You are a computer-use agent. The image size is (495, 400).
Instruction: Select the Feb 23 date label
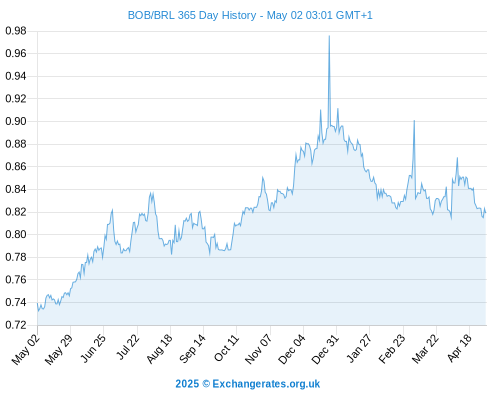coord(392,349)
